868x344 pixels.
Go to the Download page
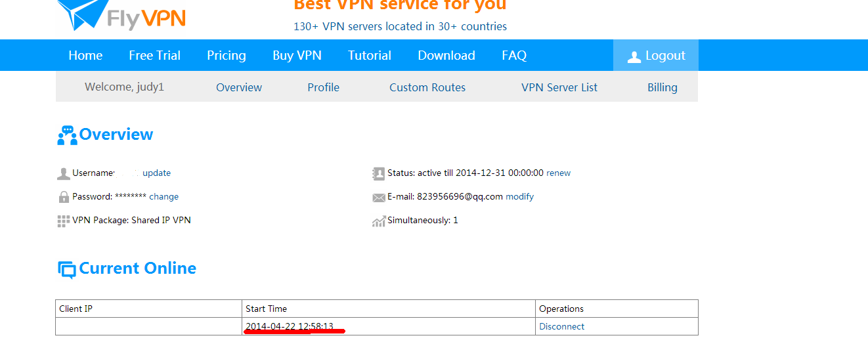tap(446, 55)
